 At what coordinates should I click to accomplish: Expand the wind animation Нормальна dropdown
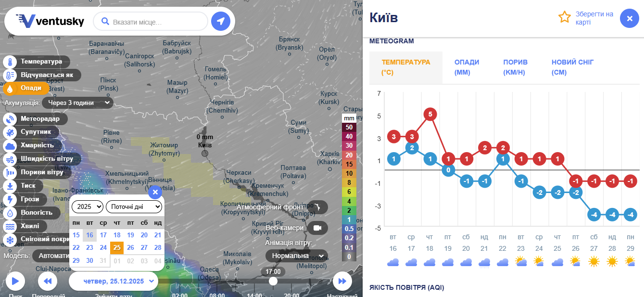pyautogui.click(x=296, y=256)
